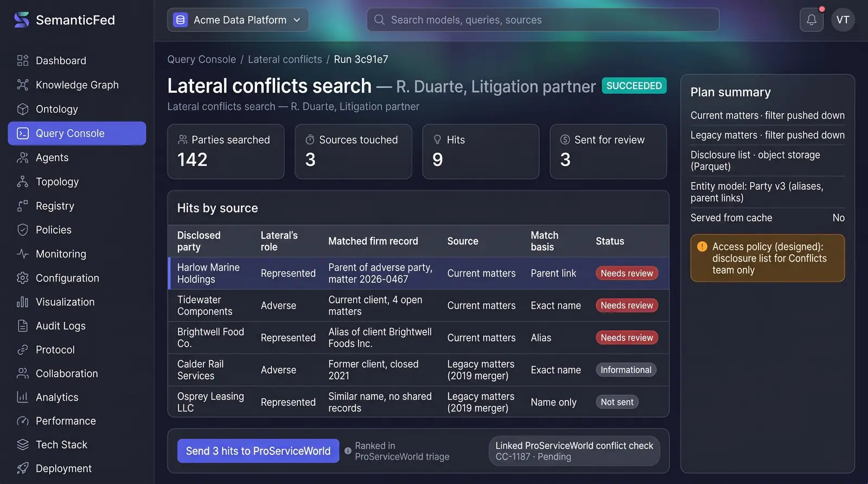The height and width of the screenshot is (484, 868).
Task: Click the Registry icon
Action: tap(23, 206)
